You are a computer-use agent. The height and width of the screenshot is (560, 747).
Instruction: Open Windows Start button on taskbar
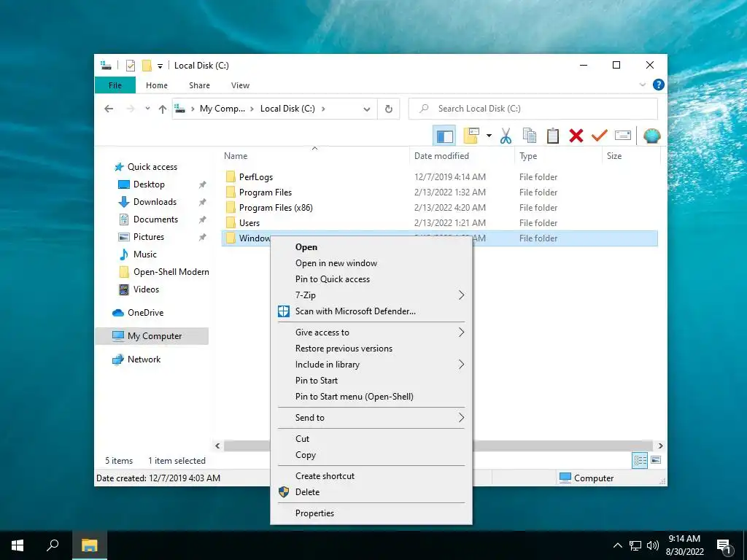(x=18, y=545)
